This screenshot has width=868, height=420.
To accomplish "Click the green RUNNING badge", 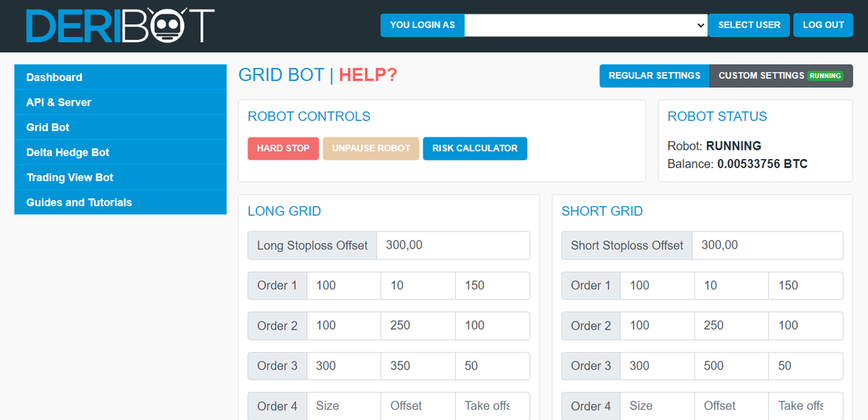I will pos(825,76).
